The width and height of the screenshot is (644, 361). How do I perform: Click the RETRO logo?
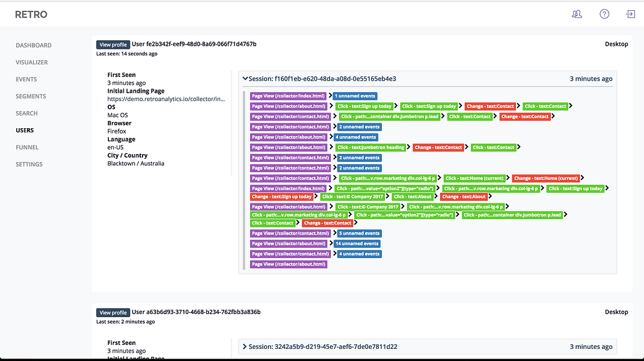[31, 14]
